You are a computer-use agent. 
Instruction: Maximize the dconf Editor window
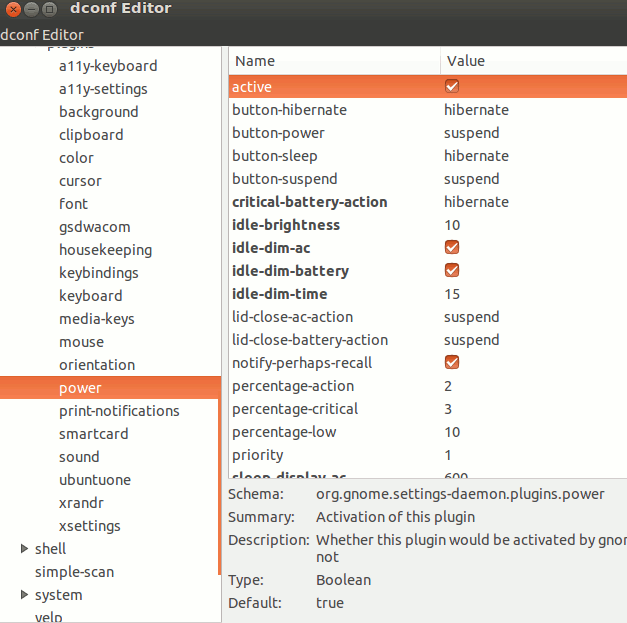[50, 8]
